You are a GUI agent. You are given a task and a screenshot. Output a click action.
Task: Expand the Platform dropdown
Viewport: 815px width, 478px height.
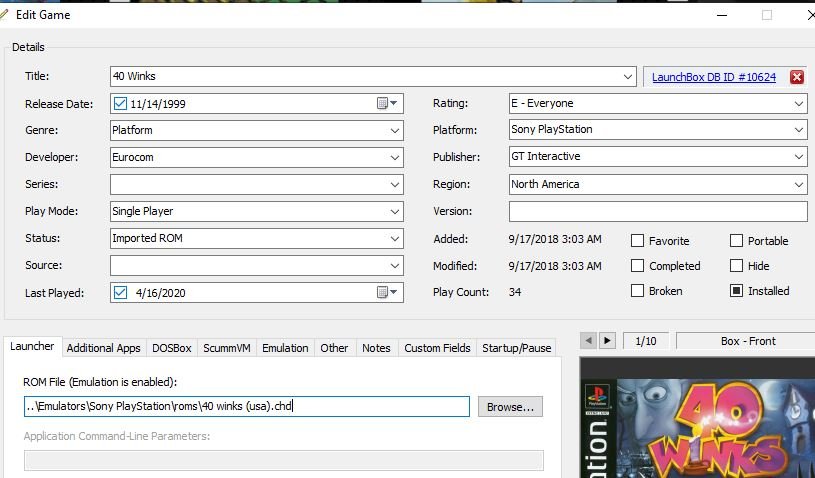point(799,129)
